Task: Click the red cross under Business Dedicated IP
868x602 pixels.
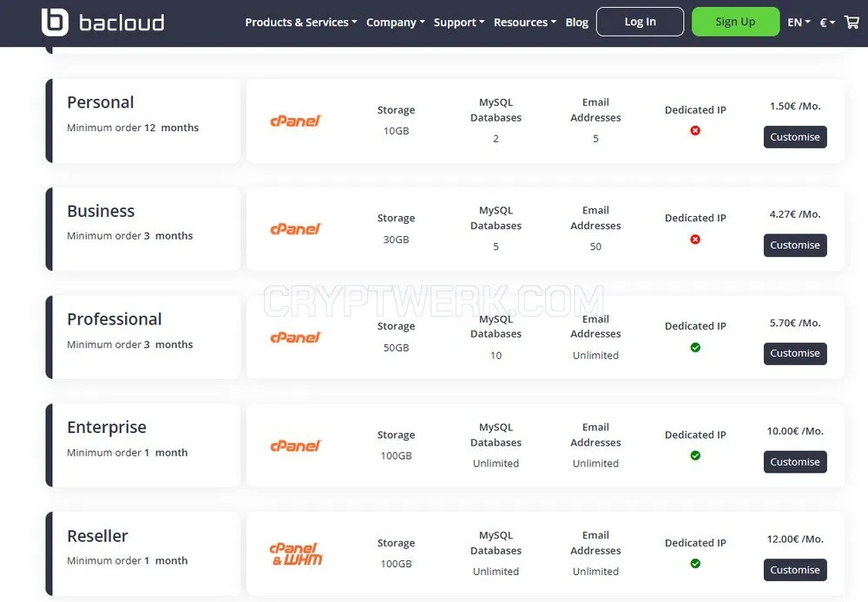Action: click(x=695, y=239)
